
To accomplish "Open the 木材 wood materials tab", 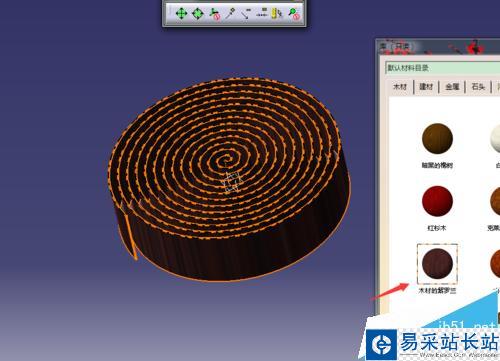I will coord(400,87).
